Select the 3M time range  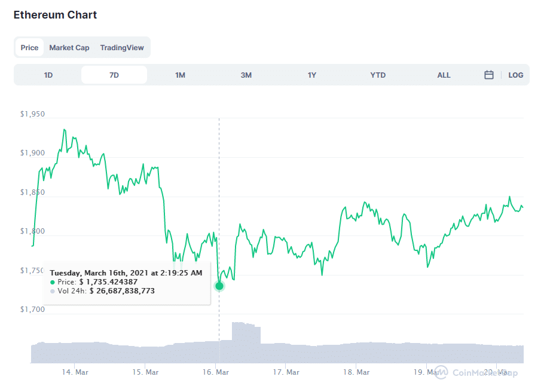(x=246, y=75)
